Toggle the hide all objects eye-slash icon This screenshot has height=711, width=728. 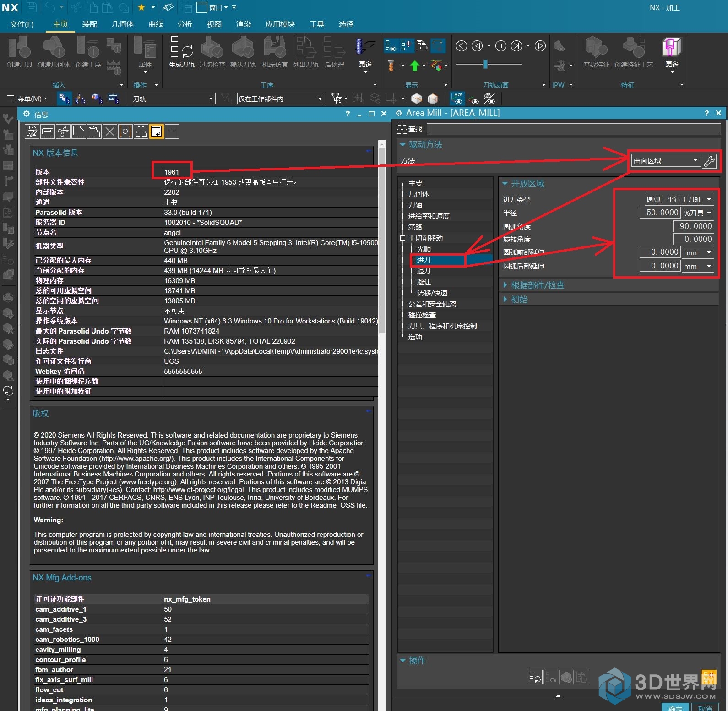coord(489,98)
